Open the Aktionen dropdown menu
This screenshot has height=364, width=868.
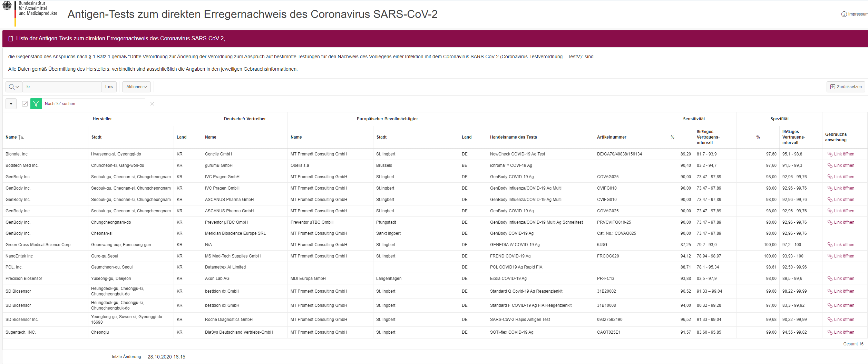136,87
